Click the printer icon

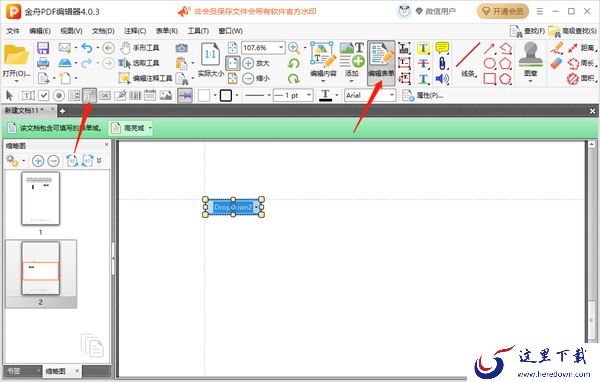(x=43, y=63)
